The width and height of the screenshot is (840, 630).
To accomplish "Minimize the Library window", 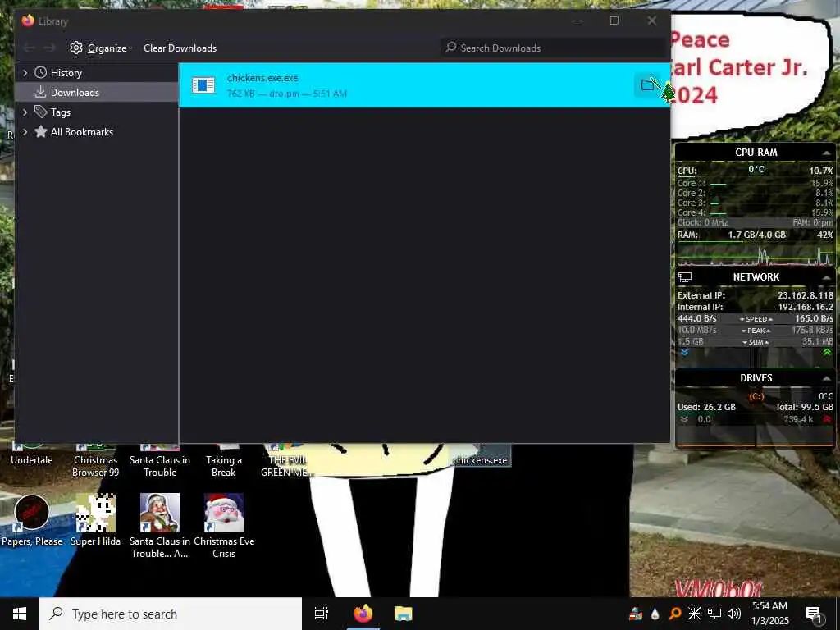I will pyautogui.click(x=577, y=21).
